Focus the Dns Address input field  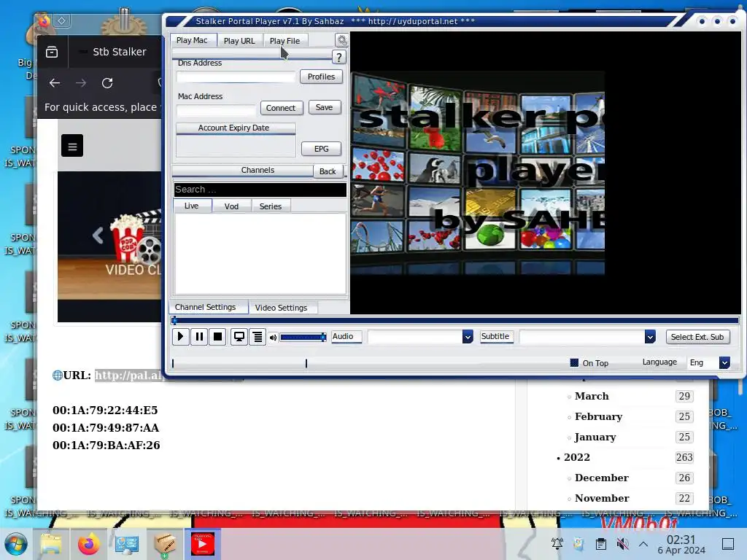[236, 77]
